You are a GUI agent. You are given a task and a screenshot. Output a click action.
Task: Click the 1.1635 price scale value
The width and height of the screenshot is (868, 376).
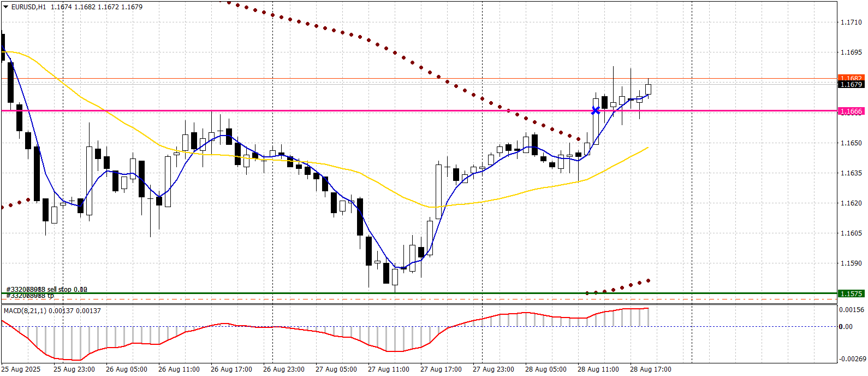(851, 173)
